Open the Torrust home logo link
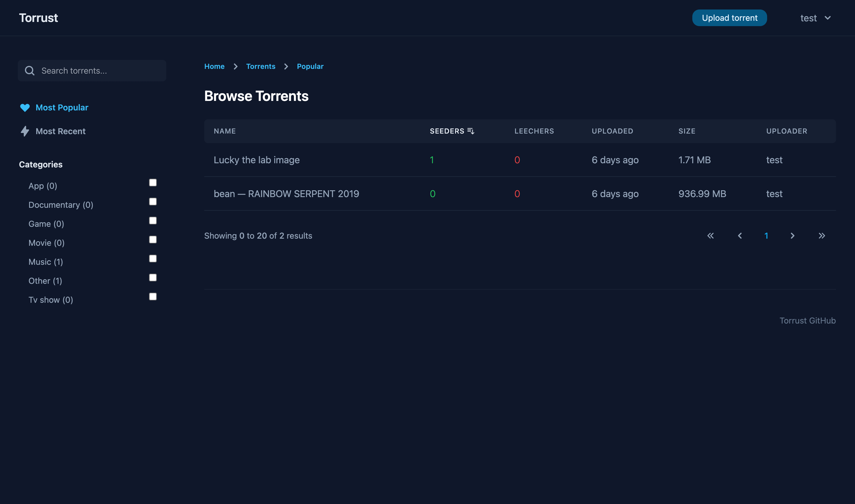This screenshot has height=504, width=855. pos(38,18)
